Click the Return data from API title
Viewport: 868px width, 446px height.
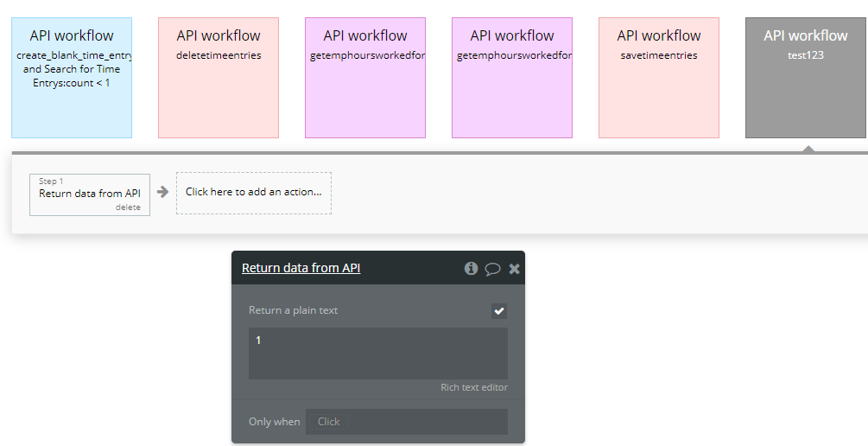click(x=301, y=268)
